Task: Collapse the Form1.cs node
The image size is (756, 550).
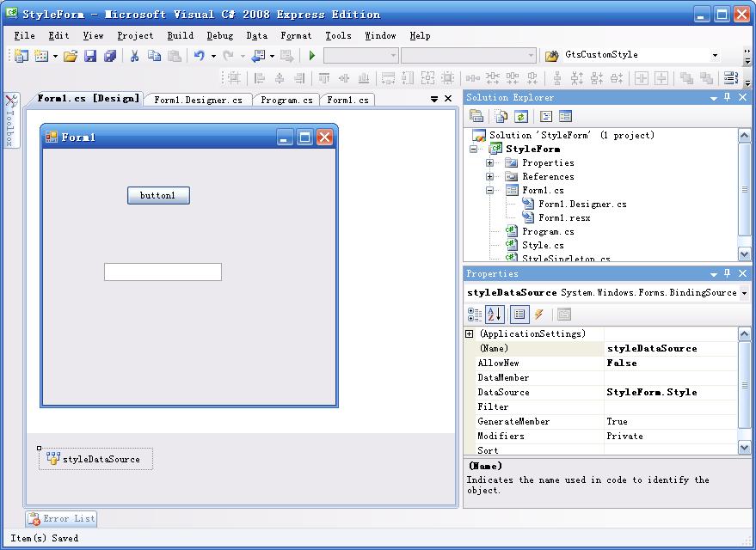Action: [x=490, y=190]
